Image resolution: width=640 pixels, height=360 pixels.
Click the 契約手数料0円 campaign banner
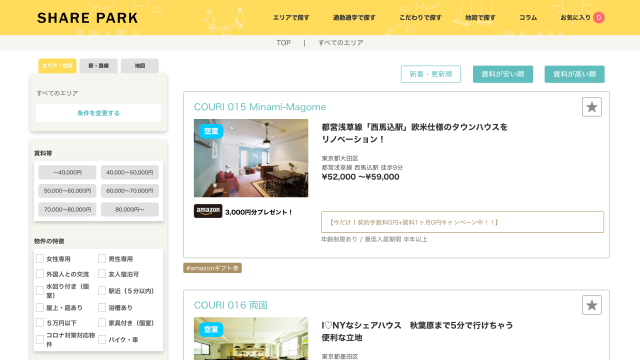tap(462, 222)
